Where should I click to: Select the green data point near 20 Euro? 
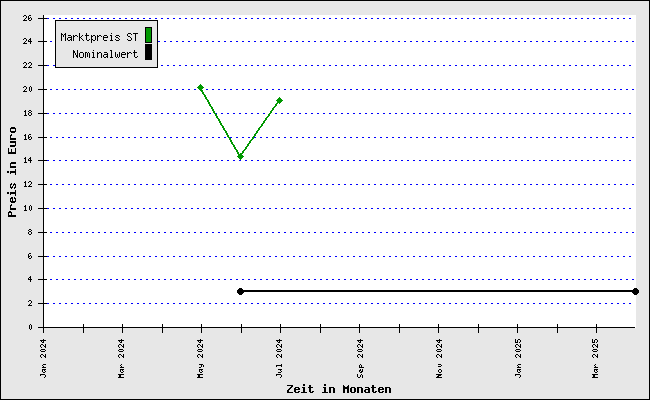point(201,87)
